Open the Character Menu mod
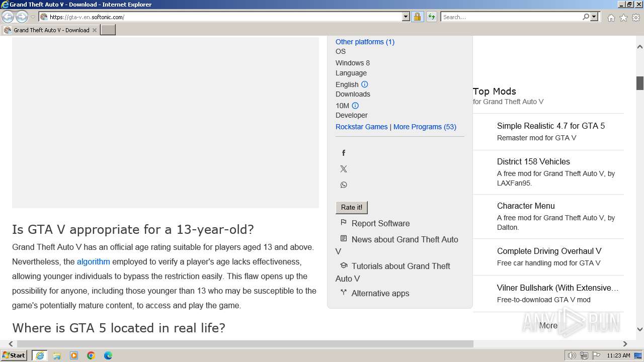Screen dimensions: 644x362 point(526,206)
